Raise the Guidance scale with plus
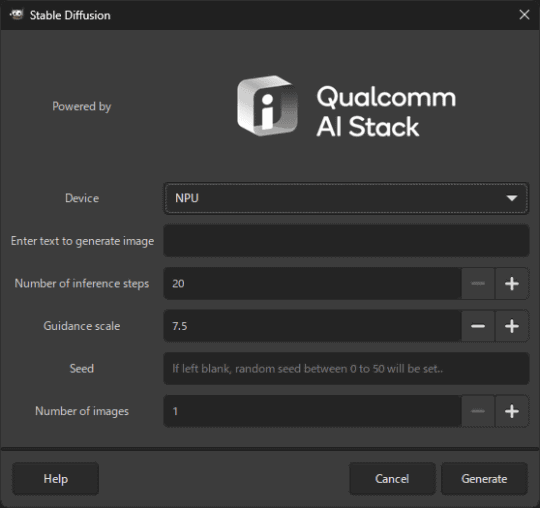Image resolution: width=540 pixels, height=508 pixels. [x=512, y=326]
